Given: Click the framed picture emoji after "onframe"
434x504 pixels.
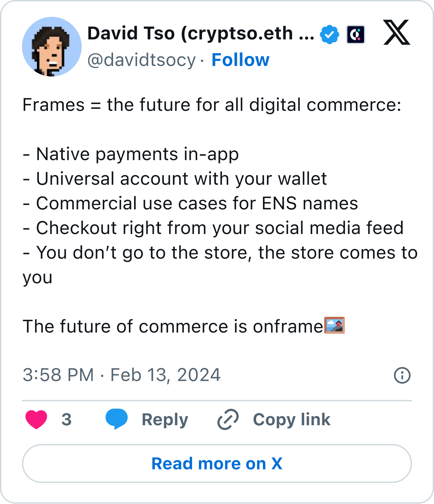Looking at the screenshot, I should tap(335, 325).
